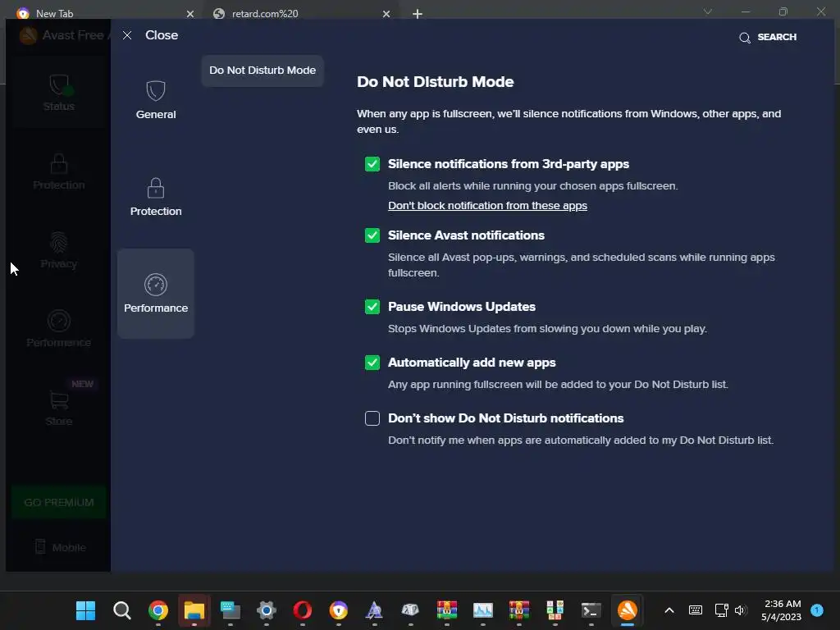Open the General settings section
Viewport: 840px width, 630px height.
tap(155, 99)
